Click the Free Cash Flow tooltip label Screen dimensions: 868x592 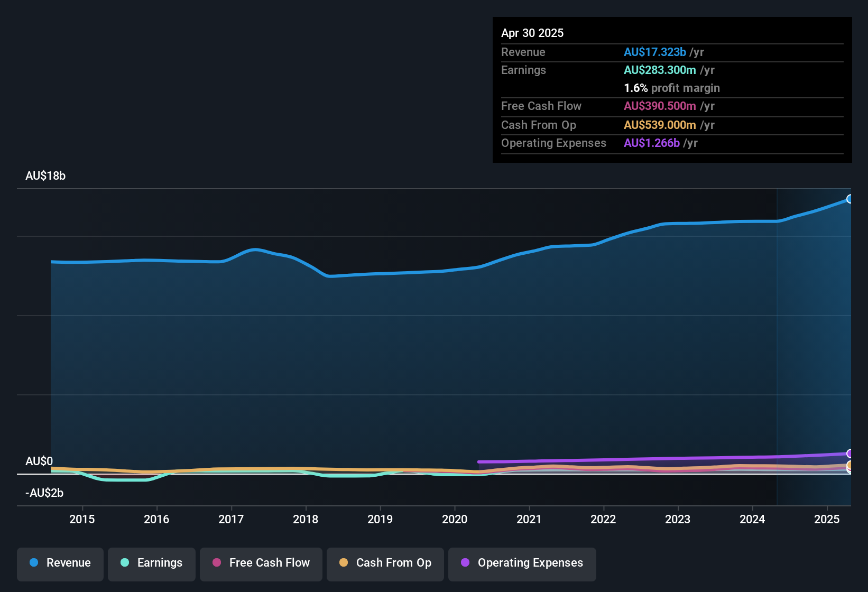coord(541,106)
